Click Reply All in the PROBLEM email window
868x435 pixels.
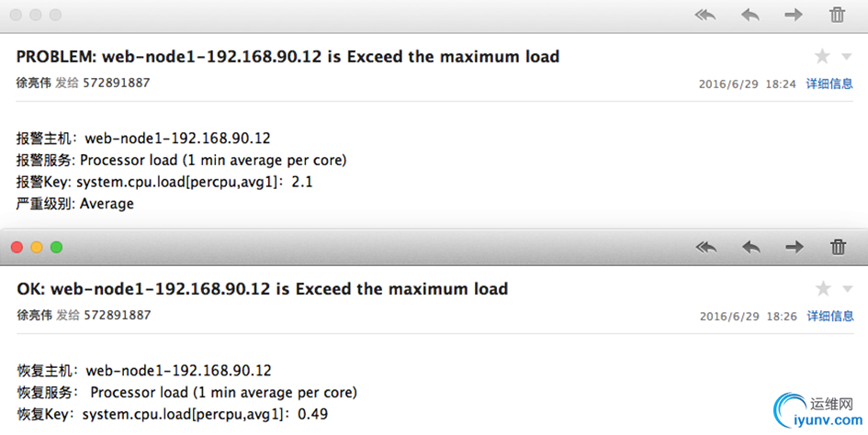[x=705, y=15]
